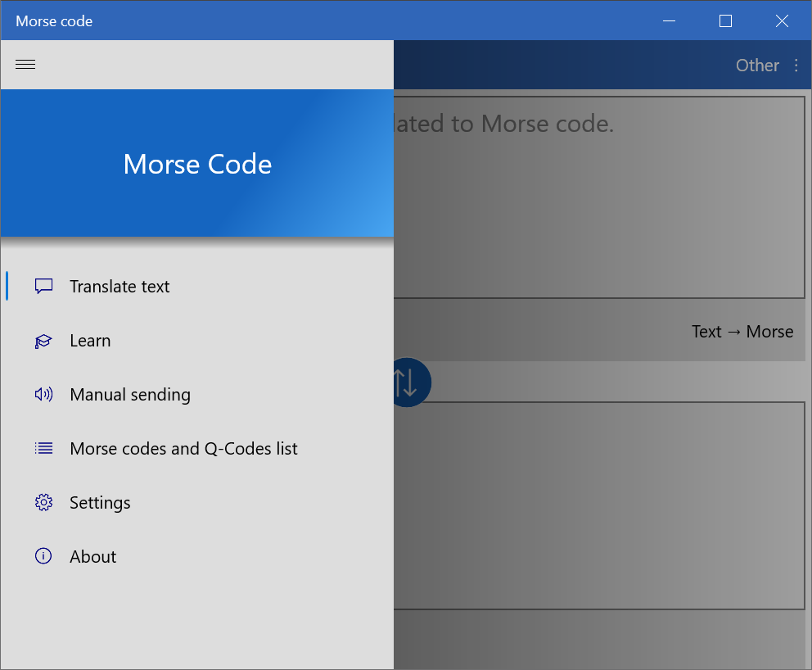The width and height of the screenshot is (812, 670).
Task: Open Morse codes and Q-Codes list
Action: pyautogui.click(x=196, y=448)
